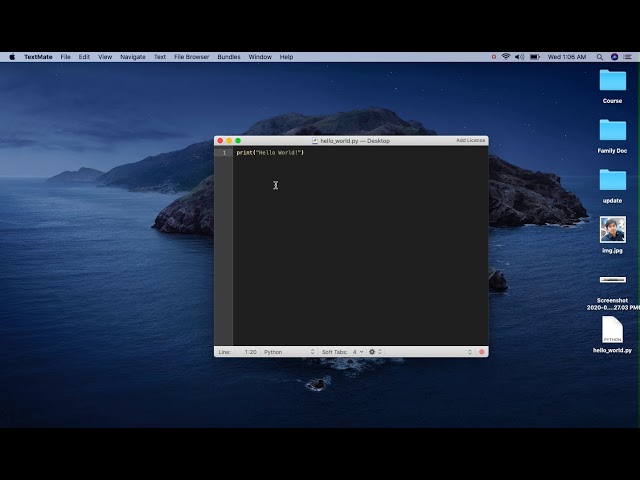Image resolution: width=640 pixels, height=480 pixels.
Task: Zoom the TextMate window with green button
Action: point(238,141)
